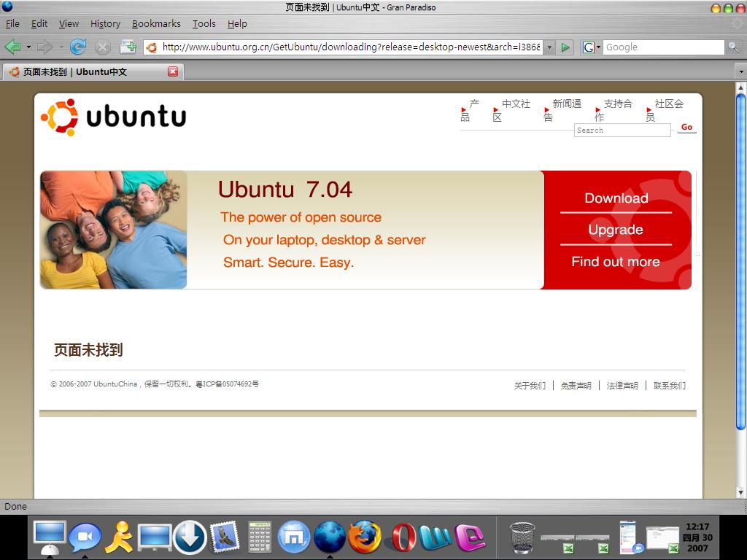Click the Ubuntu favicon in the address bar
This screenshot has width=747, height=560.
152,47
